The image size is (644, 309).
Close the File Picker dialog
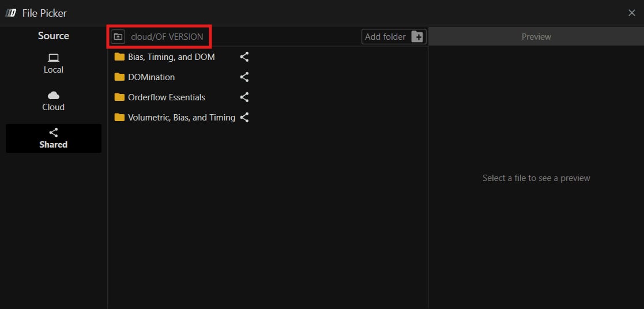(632, 13)
